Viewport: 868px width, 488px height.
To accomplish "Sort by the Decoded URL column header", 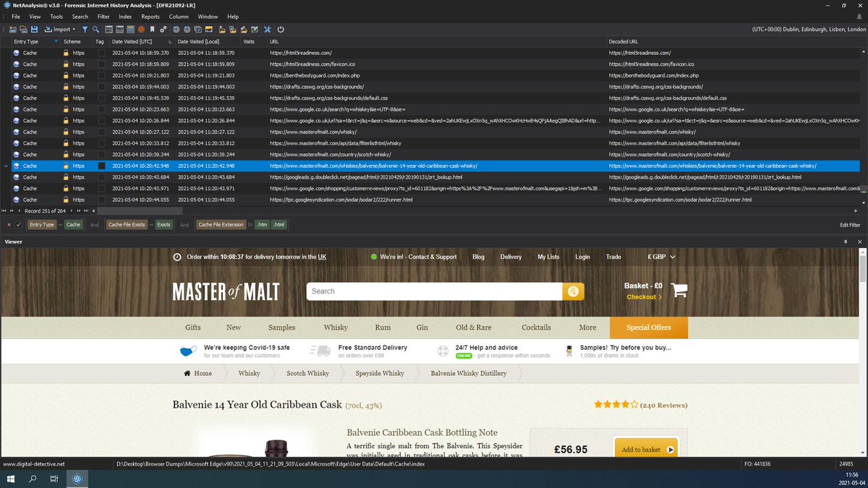I will pyautogui.click(x=733, y=42).
